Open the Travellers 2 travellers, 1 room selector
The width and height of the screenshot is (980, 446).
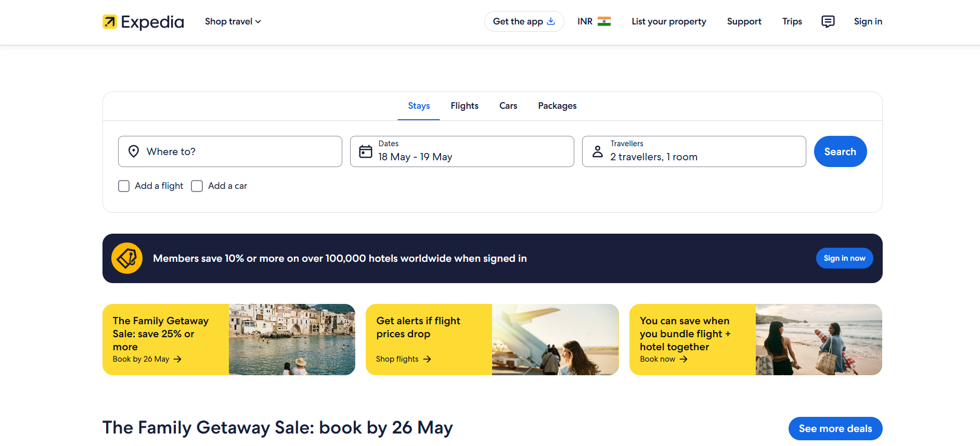[694, 151]
